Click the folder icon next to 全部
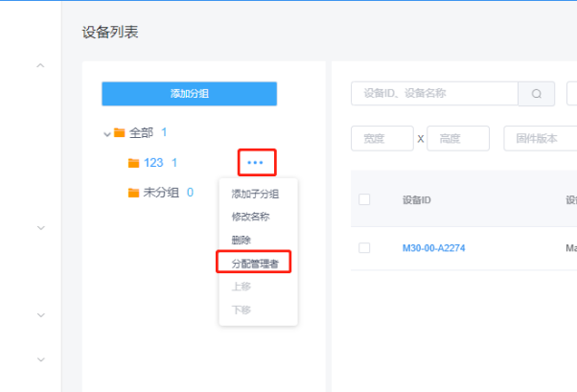Viewport: 577px width, 392px height. [x=120, y=132]
